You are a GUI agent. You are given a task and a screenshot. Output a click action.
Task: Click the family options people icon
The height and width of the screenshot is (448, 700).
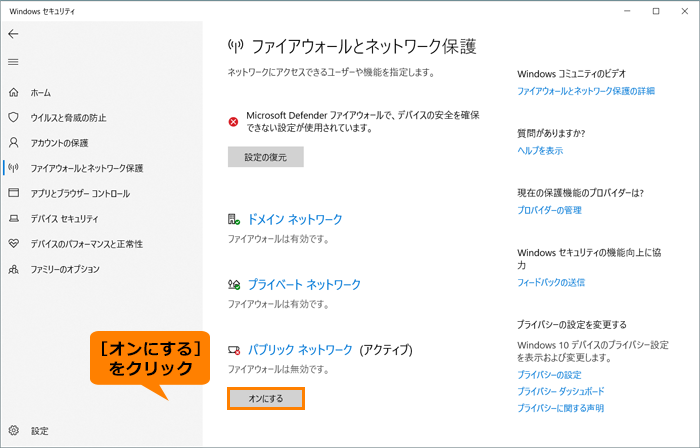click(14, 269)
